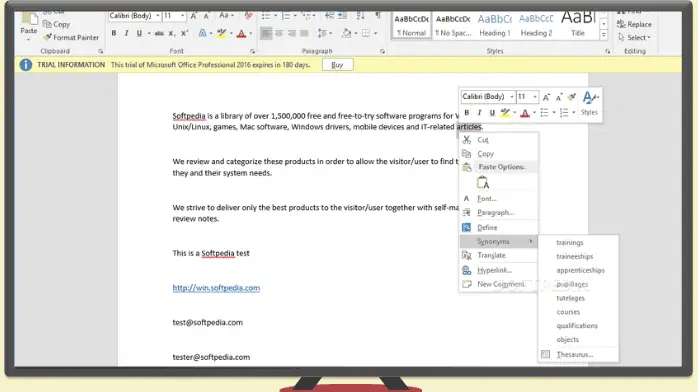Viewport: 698px width, 392px height.
Task: Open the ribbon font name dropdown
Action: point(158,16)
